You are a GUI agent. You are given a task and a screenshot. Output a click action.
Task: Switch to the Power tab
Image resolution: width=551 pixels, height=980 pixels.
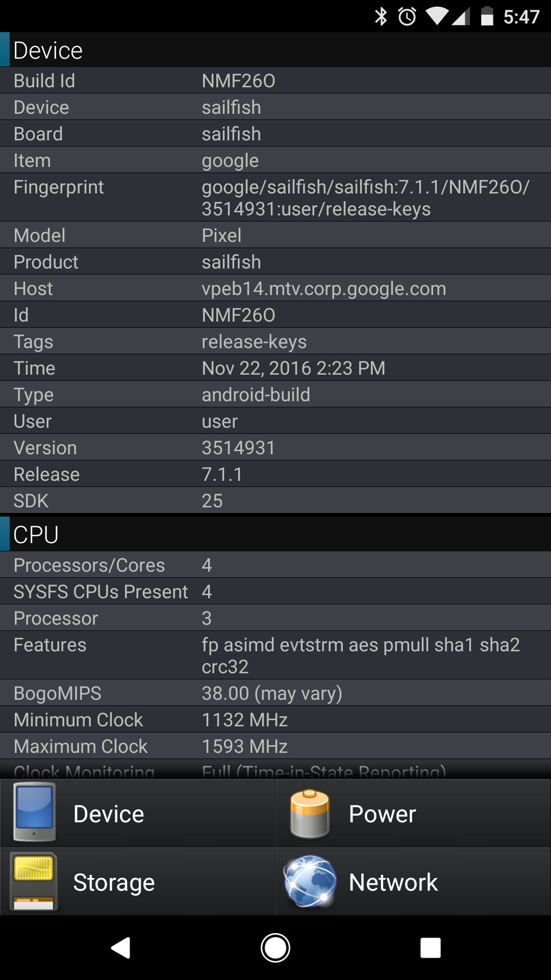coord(413,814)
